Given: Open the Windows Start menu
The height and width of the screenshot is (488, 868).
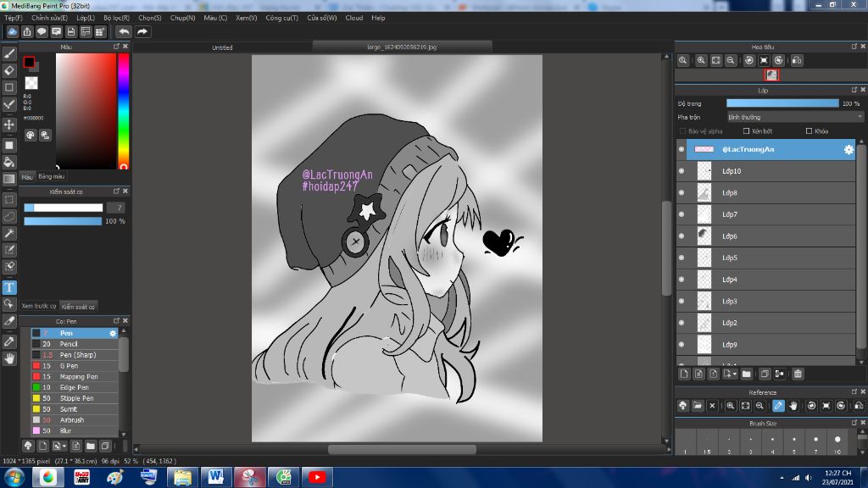Looking at the screenshot, I should (x=14, y=477).
